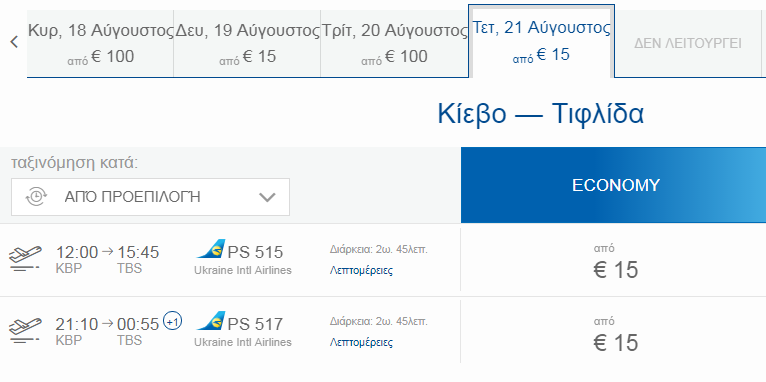766x382 pixels.
Task: Select the Δευ, 19 Αύγουστος date tab
Action: click(247, 43)
